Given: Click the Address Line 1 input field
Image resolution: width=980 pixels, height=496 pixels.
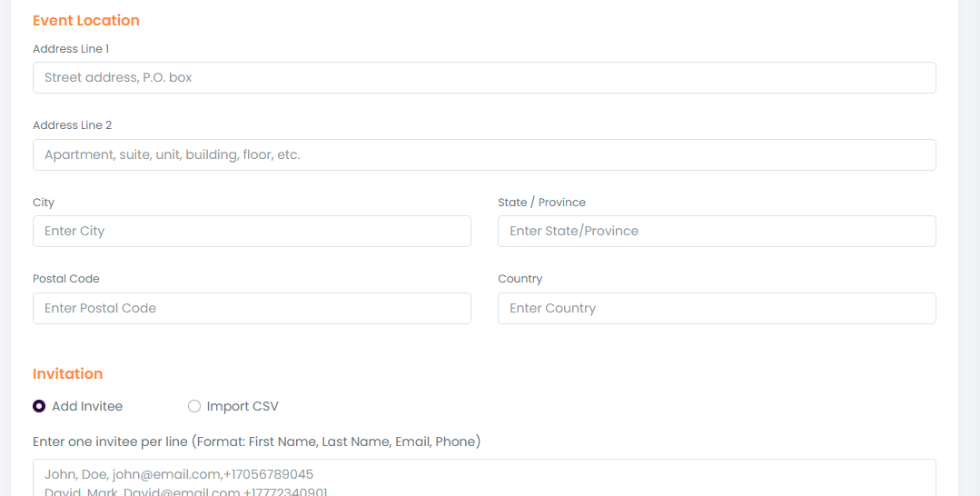Looking at the screenshot, I should point(484,77).
